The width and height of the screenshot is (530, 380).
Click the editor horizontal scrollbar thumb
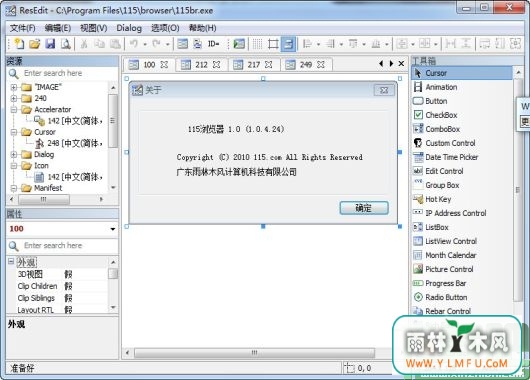point(254,353)
